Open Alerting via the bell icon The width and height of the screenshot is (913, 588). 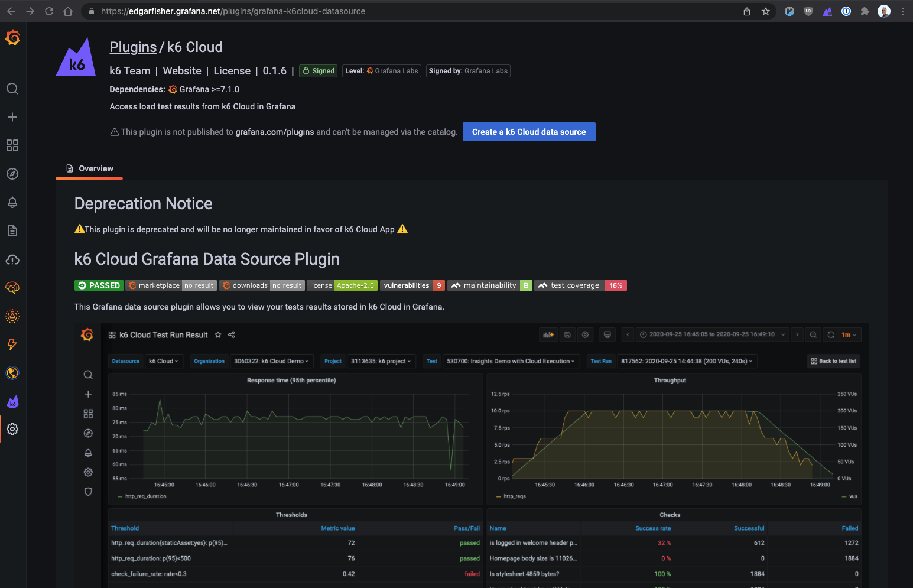12,202
